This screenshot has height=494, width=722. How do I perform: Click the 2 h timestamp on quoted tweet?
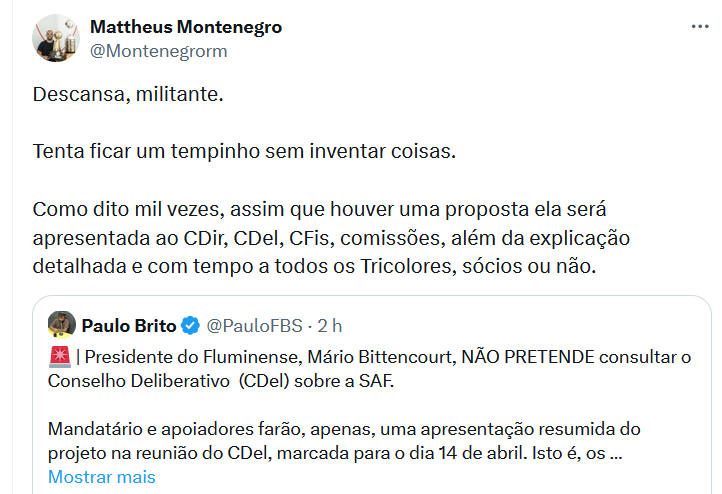tap(330, 325)
